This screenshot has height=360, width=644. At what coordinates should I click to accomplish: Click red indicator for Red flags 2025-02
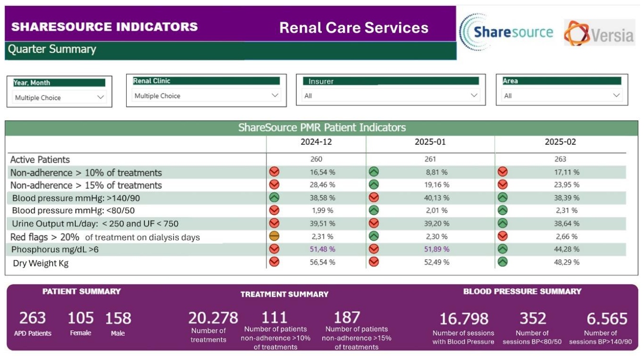(503, 236)
